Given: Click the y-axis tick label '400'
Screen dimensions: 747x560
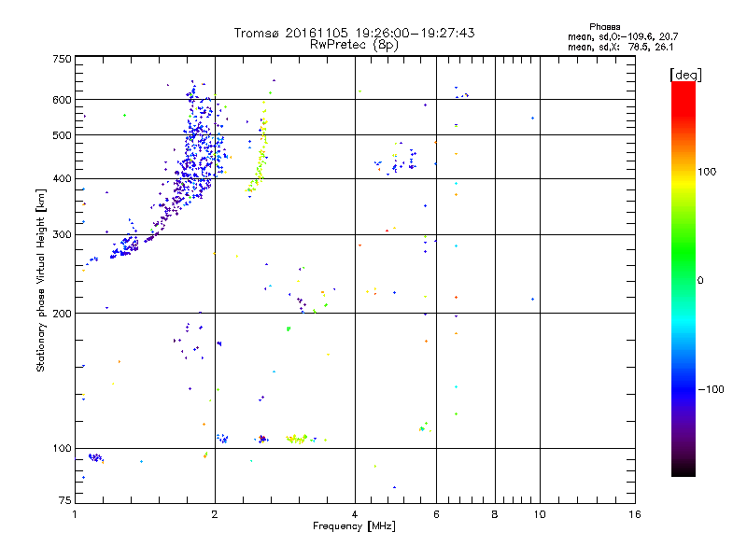Looking at the screenshot, I should tap(62, 179).
